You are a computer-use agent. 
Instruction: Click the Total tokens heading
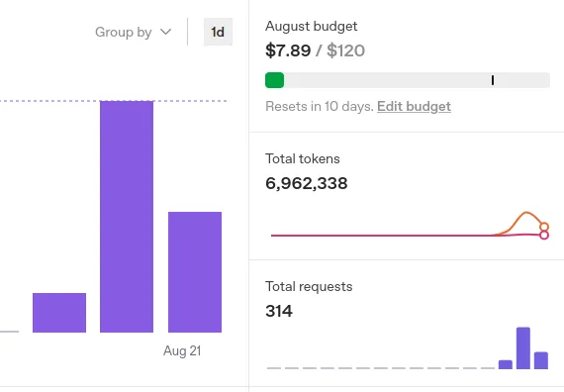coord(303,158)
